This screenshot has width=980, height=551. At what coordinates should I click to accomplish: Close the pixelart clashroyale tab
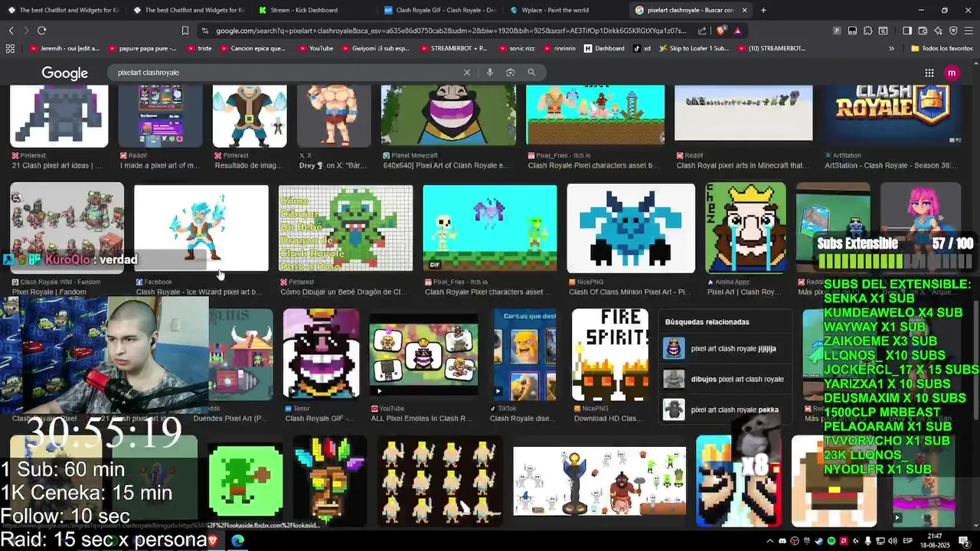point(743,10)
